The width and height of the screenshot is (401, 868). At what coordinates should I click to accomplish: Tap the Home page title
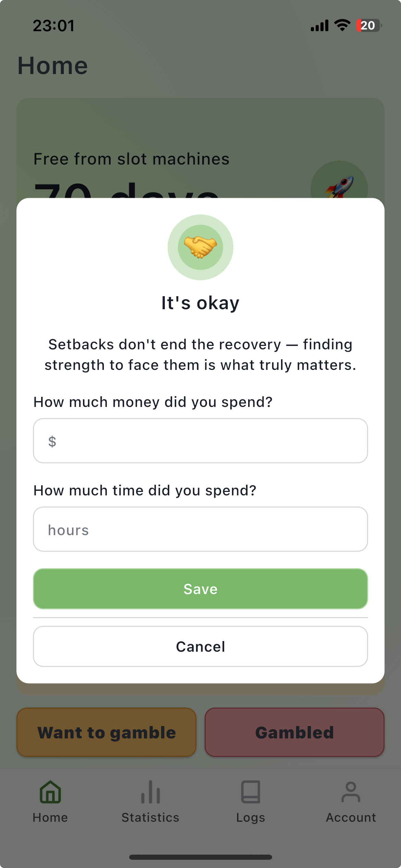tap(53, 65)
